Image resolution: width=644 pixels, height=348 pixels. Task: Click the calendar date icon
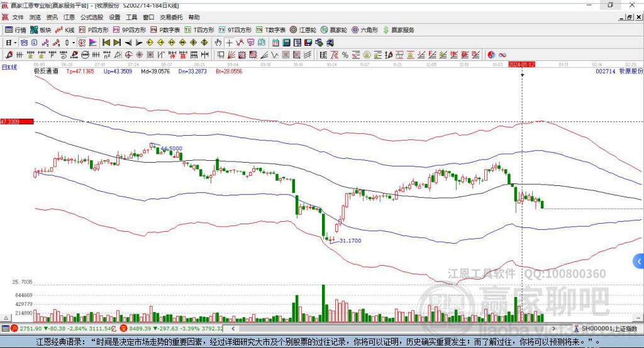pos(275,43)
